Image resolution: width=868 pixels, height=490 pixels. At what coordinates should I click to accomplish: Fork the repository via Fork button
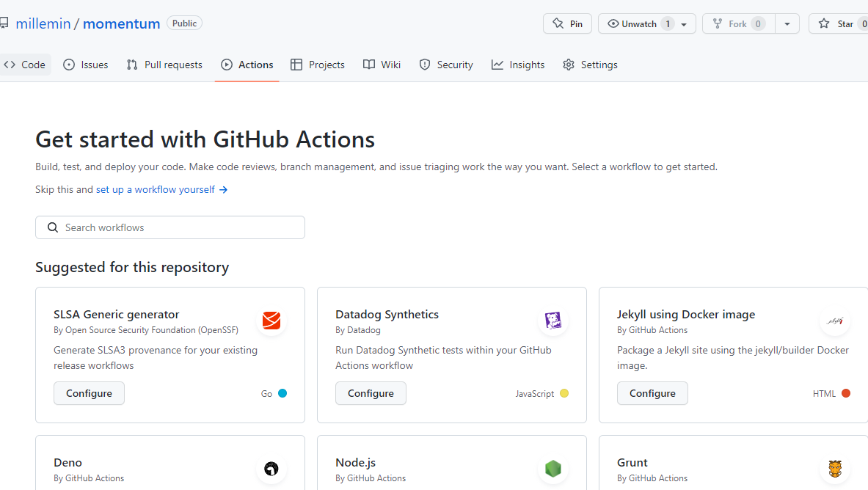coord(738,23)
